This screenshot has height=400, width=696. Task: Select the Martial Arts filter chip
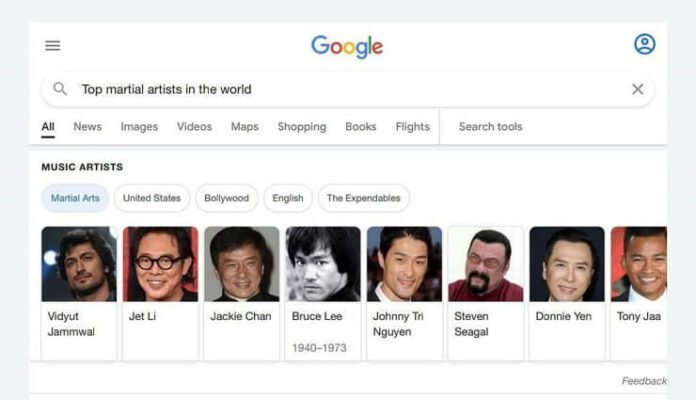(75, 198)
